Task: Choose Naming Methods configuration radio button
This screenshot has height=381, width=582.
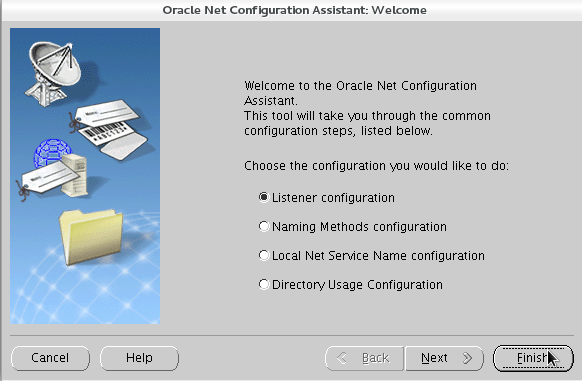Action: pyautogui.click(x=264, y=226)
